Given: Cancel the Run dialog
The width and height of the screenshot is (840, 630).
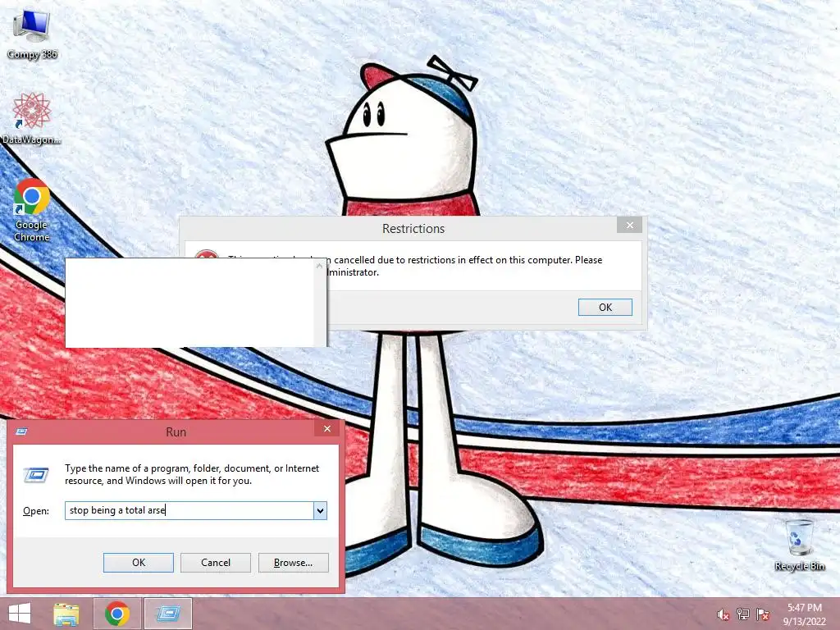Looking at the screenshot, I should [x=216, y=563].
